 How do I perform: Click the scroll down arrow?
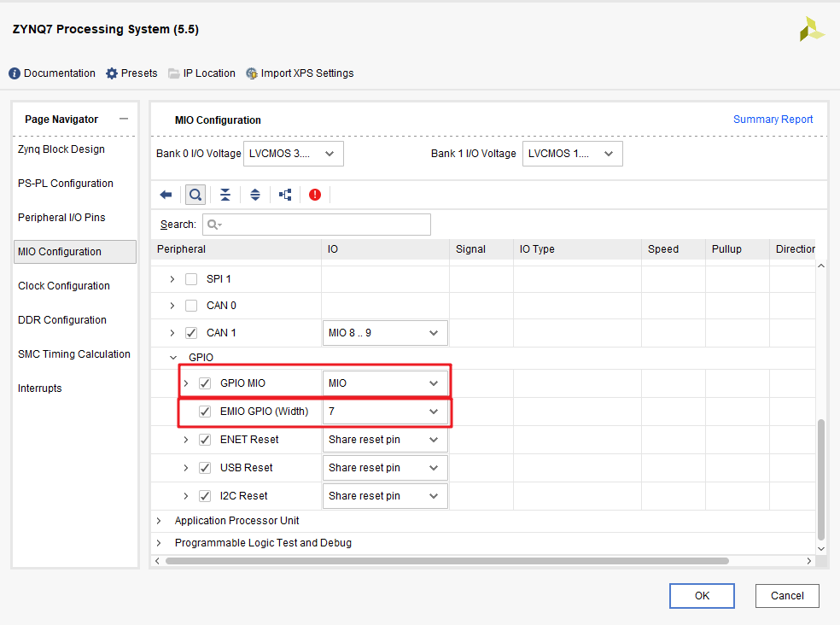tap(820, 549)
